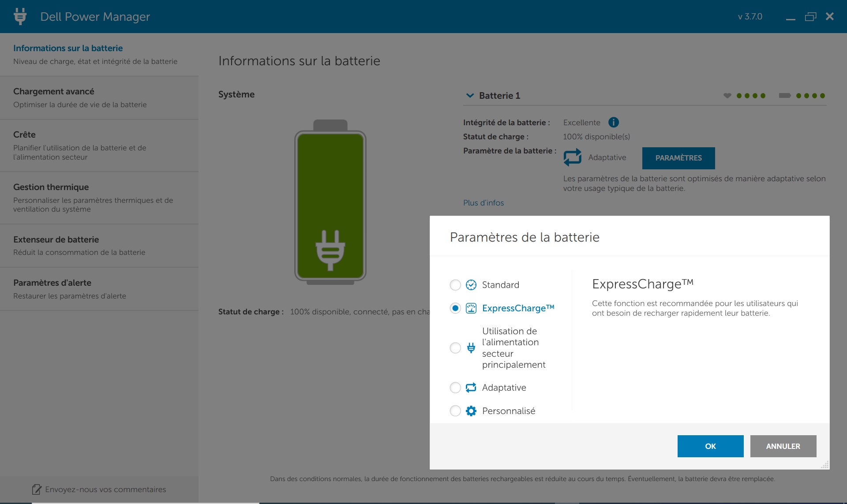Click the Personnalisé gear icon
The height and width of the screenshot is (504, 847).
(471, 411)
